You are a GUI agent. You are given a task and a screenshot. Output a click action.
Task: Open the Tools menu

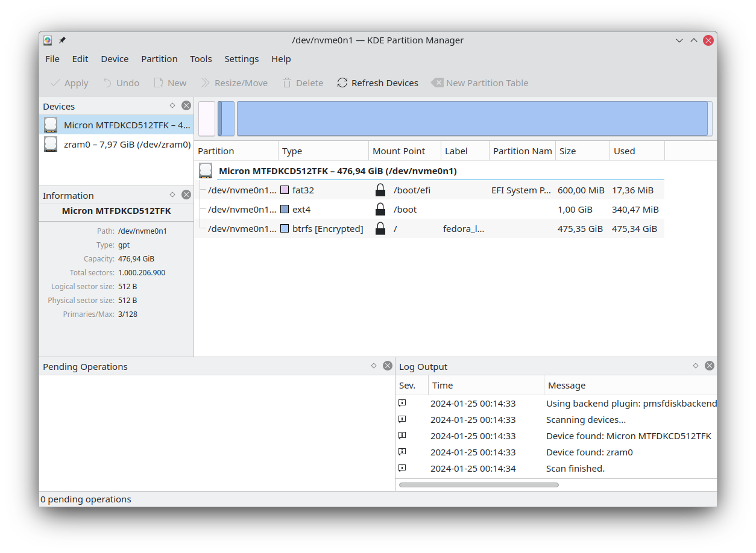tap(201, 59)
